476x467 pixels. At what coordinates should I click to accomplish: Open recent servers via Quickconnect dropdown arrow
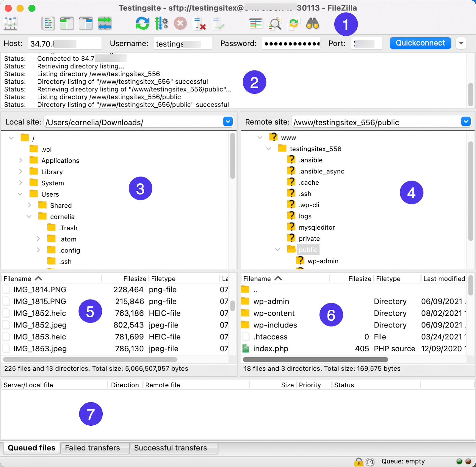[x=461, y=43]
